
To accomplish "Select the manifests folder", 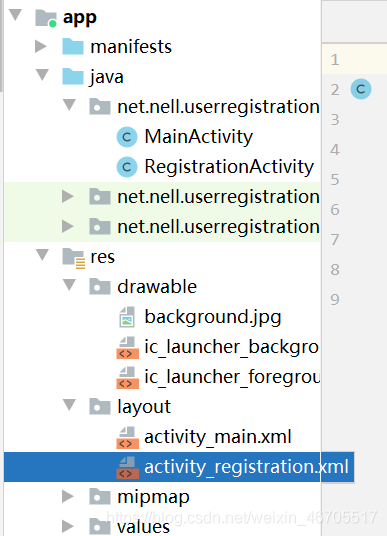I will (x=131, y=47).
